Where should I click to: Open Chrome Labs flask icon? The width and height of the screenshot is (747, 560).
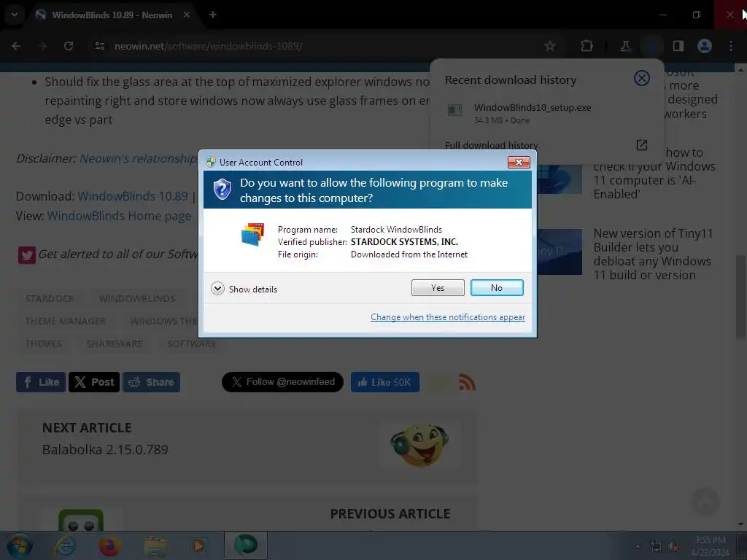tap(625, 46)
